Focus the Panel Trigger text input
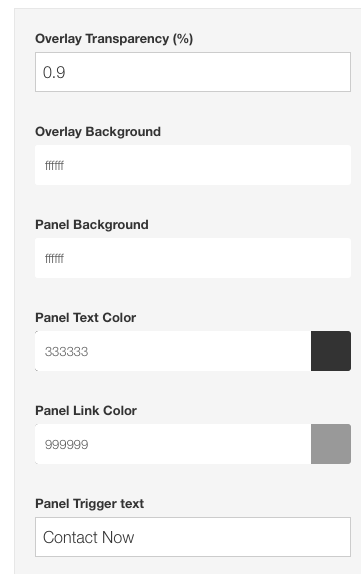This screenshot has width=361, height=574. 193,537
